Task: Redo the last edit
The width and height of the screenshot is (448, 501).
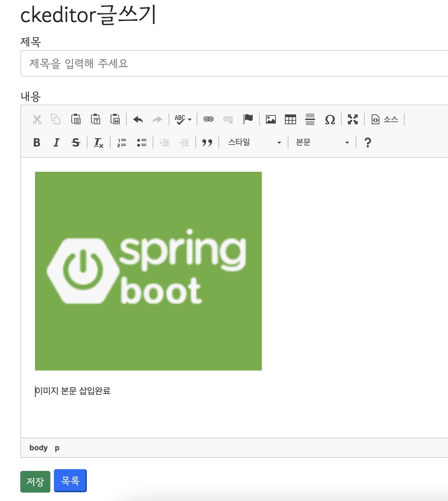Action: click(157, 119)
